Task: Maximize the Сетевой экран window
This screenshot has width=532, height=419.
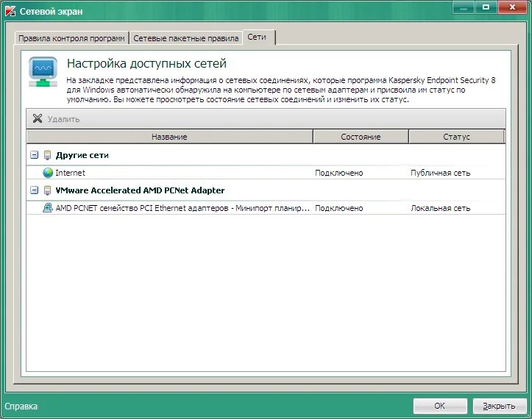Action: [486, 7]
